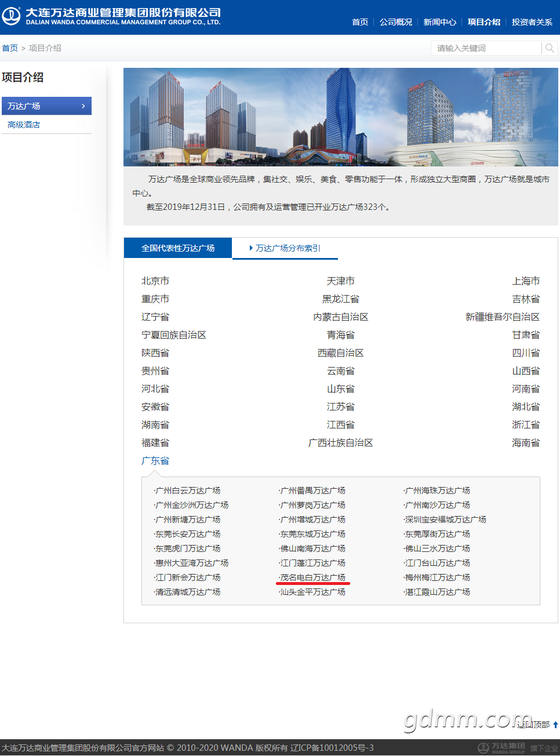This screenshot has width=560, height=756.
Task: Open 广西壮族自治区 list
Action: [x=341, y=443]
